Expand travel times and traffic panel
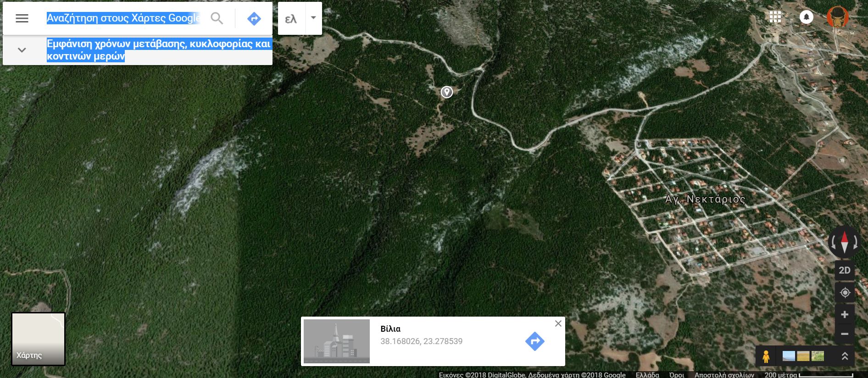The image size is (868, 378). point(22,50)
